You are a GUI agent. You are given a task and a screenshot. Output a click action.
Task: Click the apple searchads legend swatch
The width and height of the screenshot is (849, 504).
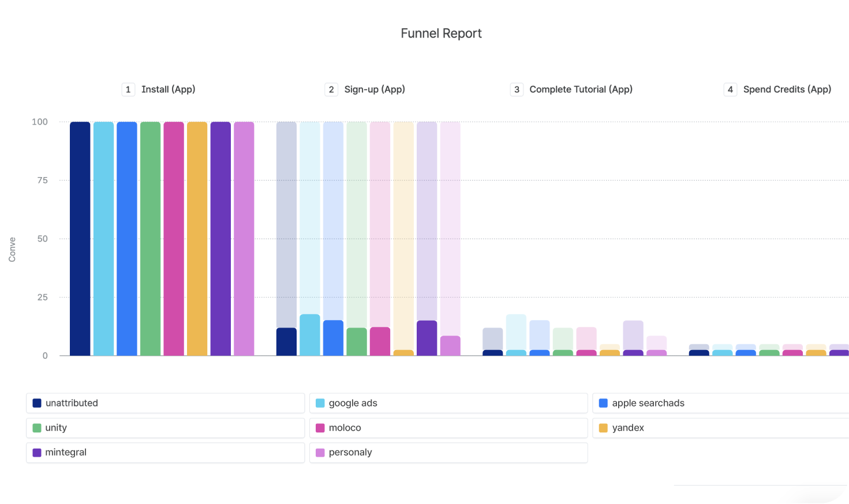(603, 403)
